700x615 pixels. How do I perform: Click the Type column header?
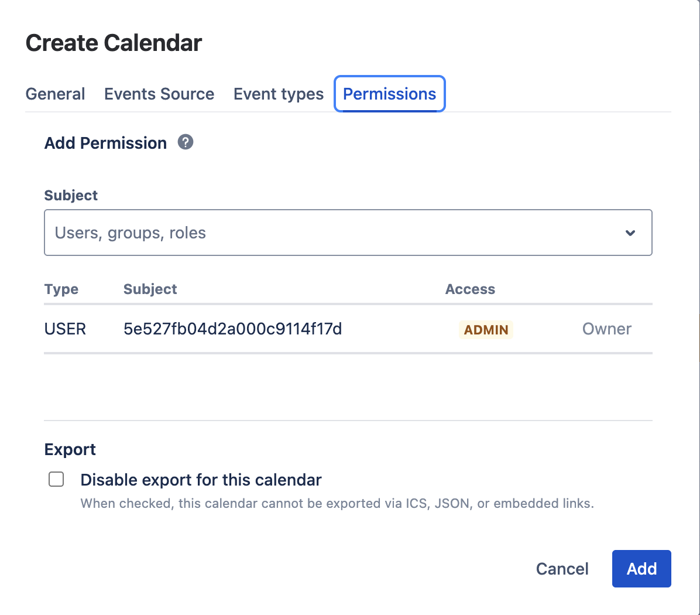pyautogui.click(x=61, y=289)
